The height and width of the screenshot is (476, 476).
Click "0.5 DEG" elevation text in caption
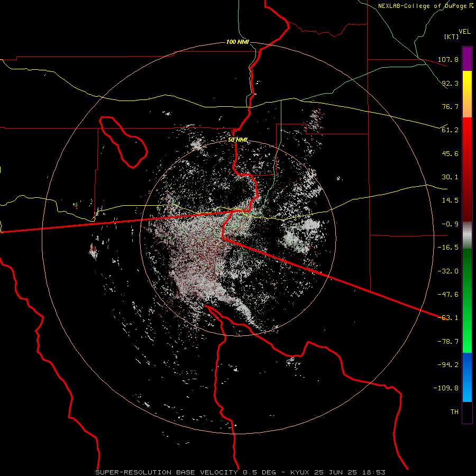tap(259, 472)
